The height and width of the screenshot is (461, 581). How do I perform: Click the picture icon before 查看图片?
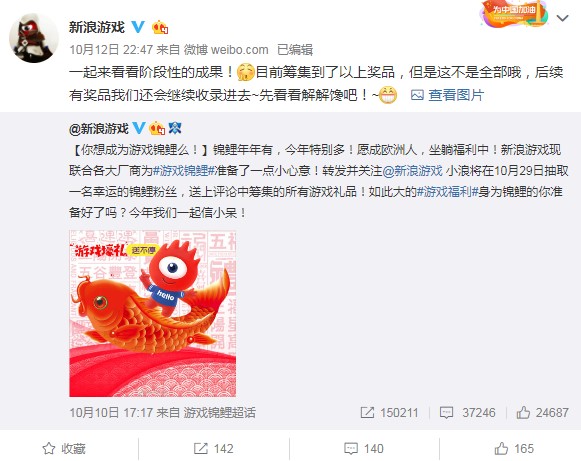click(x=417, y=95)
